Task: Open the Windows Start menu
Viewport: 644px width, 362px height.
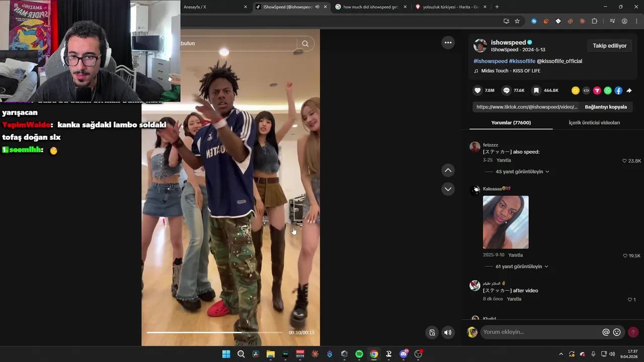Action: tap(226, 354)
